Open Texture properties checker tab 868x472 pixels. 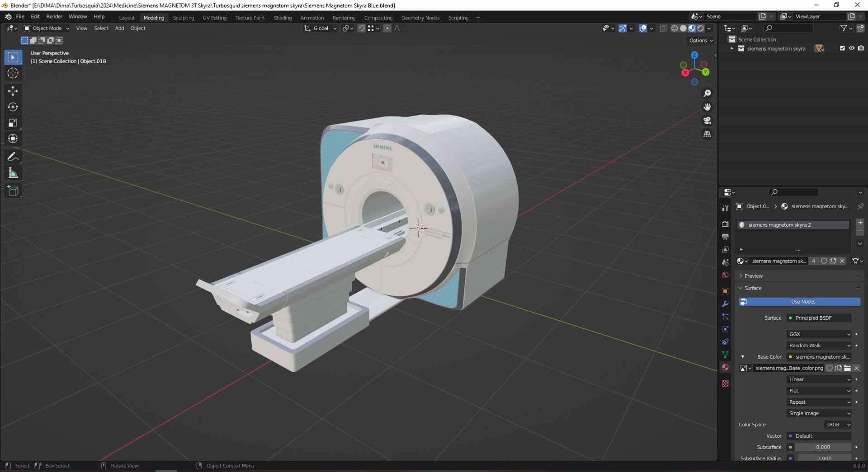pyautogui.click(x=725, y=383)
